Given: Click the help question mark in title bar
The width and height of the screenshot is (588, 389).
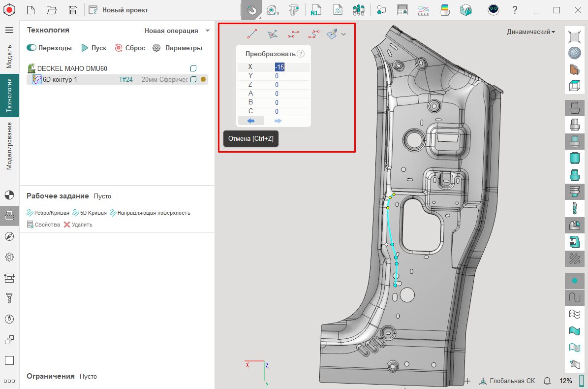Looking at the screenshot, I should 515,10.
